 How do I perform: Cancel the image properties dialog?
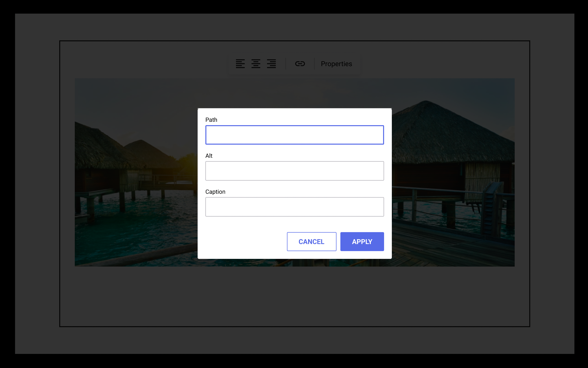311,241
